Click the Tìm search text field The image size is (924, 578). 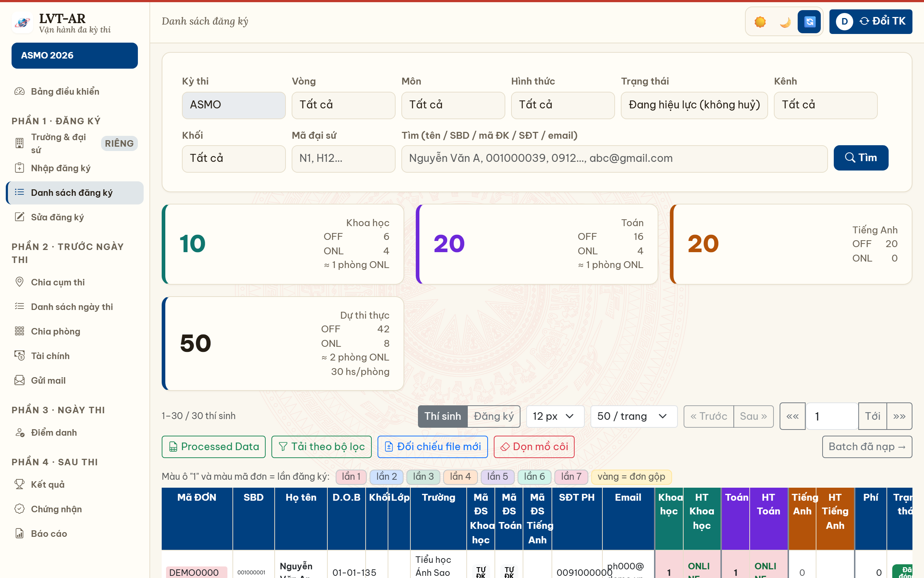pos(614,158)
